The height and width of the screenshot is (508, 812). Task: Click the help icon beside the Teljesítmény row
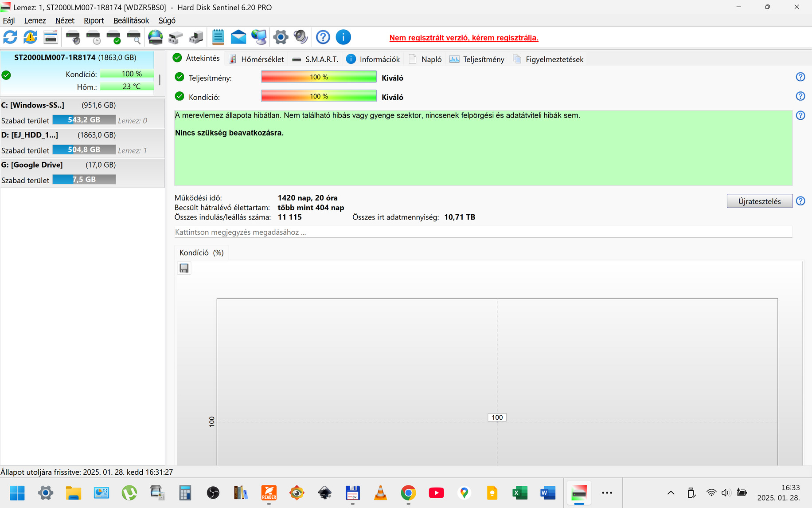click(800, 77)
